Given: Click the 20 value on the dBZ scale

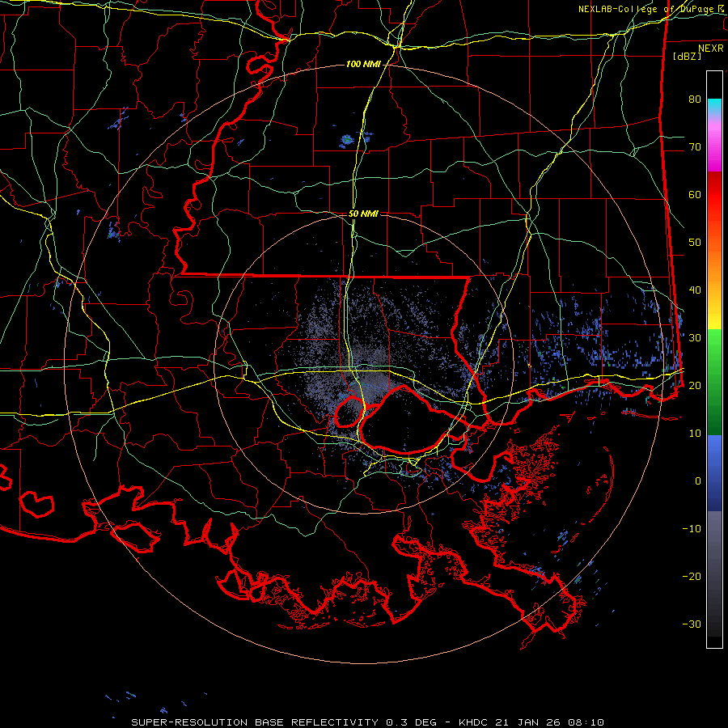Looking at the screenshot, I should pyautogui.click(x=695, y=385).
